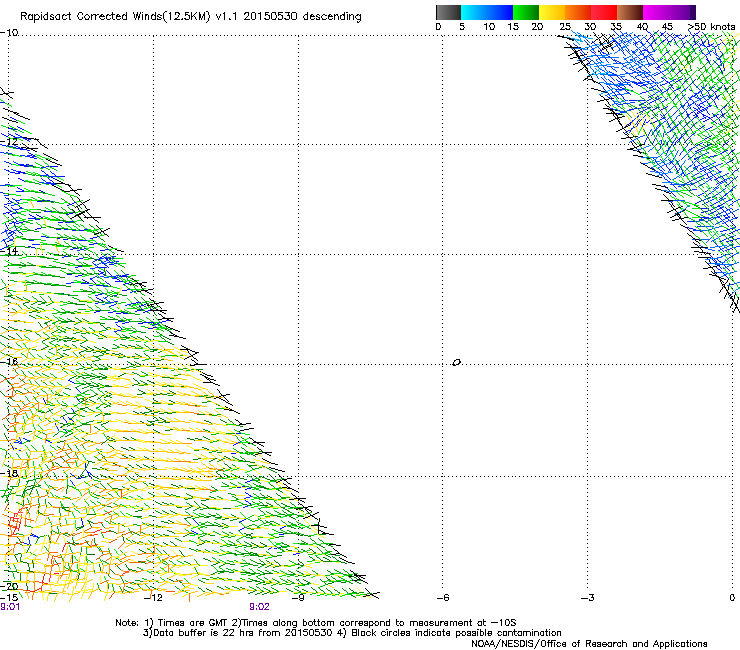This screenshot has height=650, width=740.
Task: Click the '25' legend scale value
Action: (564, 27)
